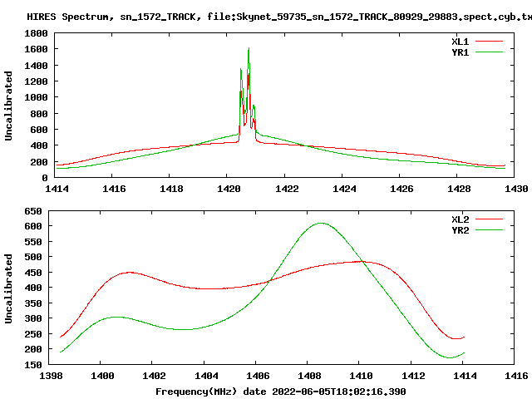This screenshot has height=399, width=532.
Task: Click the 150 y-axis label in bottom plot
Action: pos(33,365)
